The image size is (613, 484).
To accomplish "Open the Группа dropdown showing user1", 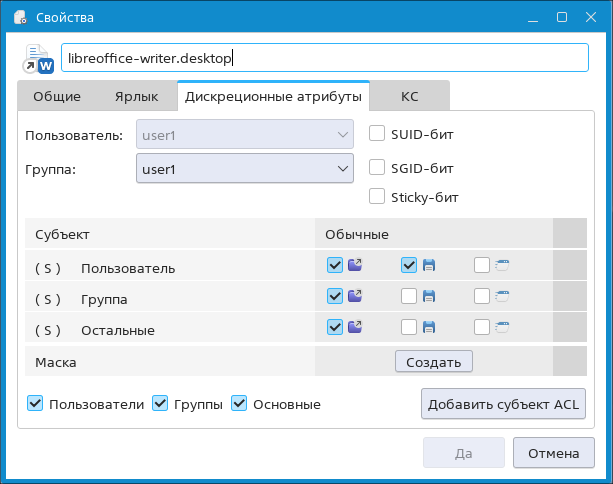I will click(x=244, y=169).
